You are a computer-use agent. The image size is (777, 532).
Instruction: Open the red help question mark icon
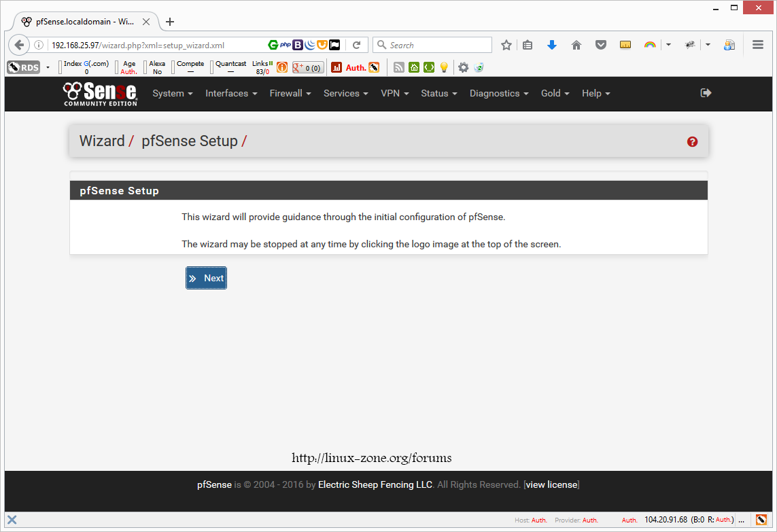coord(692,141)
